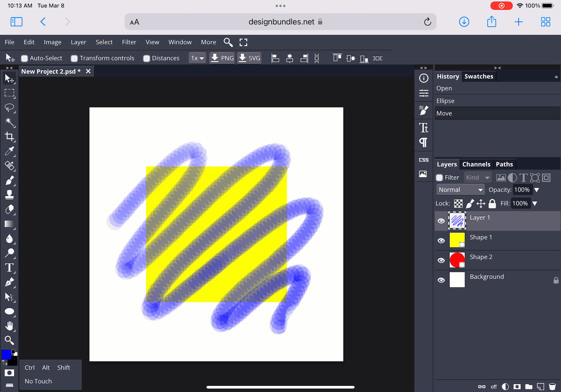Viewport: 561px width, 392px height.
Task: Select the Crop tool
Action: click(x=10, y=136)
